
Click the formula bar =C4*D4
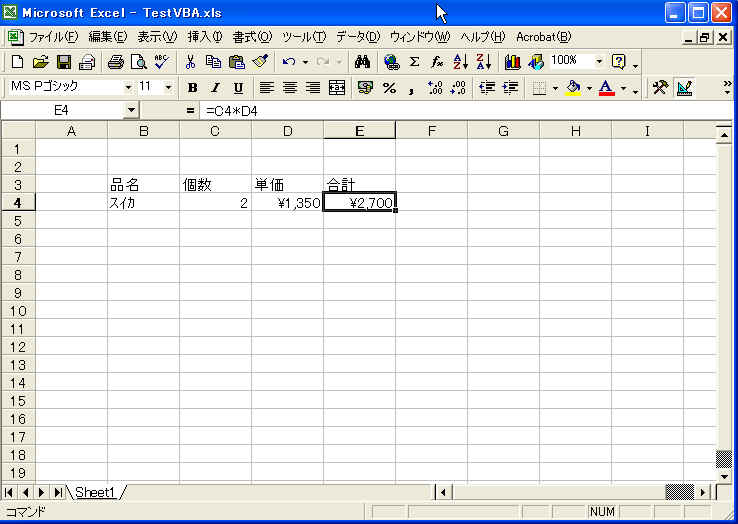(466, 111)
